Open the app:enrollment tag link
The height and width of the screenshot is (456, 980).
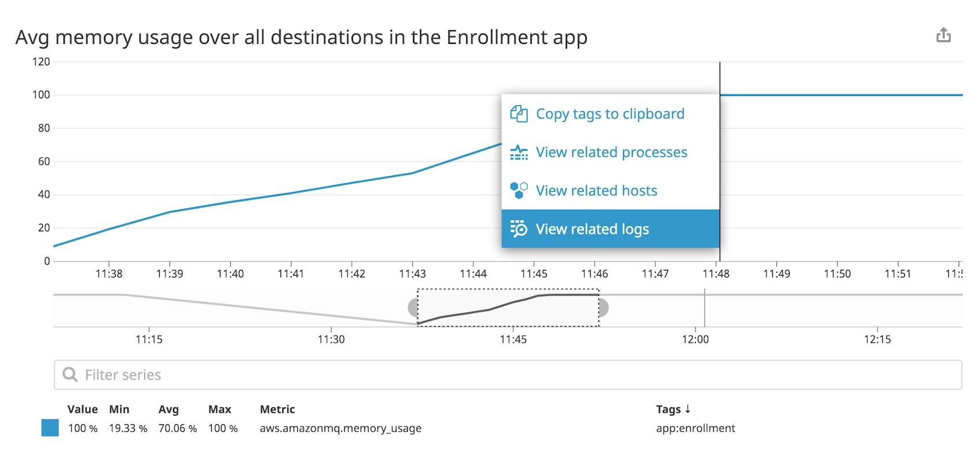pyautogui.click(x=695, y=428)
